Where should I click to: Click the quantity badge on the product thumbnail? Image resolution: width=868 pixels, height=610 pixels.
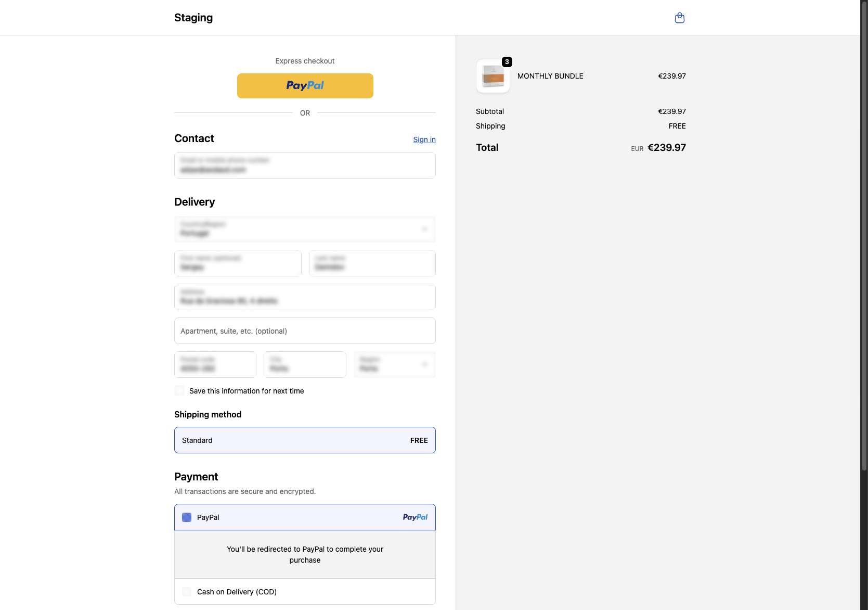point(507,62)
